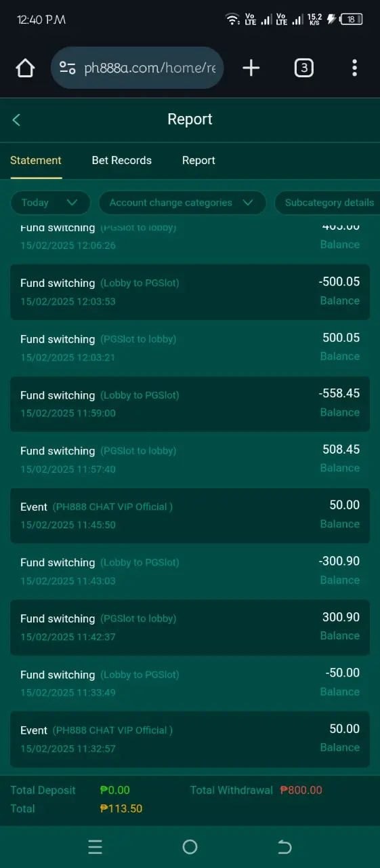The image size is (380, 868).
Task: Tap the site settings icon in address bar
Action: pyautogui.click(x=67, y=68)
